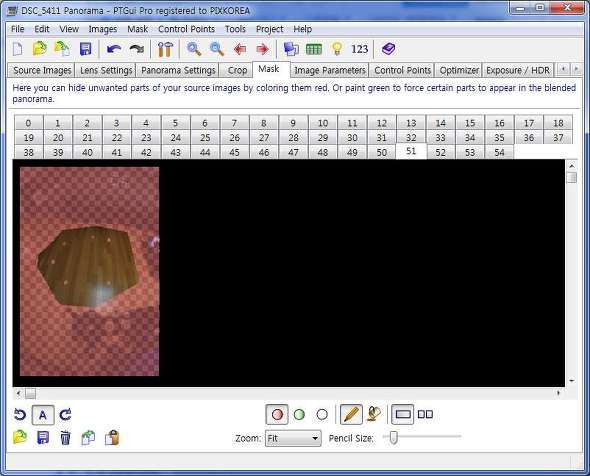Image resolution: width=590 pixels, height=476 pixels.
Task: Click the A button in mask editor
Action: coord(43,415)
